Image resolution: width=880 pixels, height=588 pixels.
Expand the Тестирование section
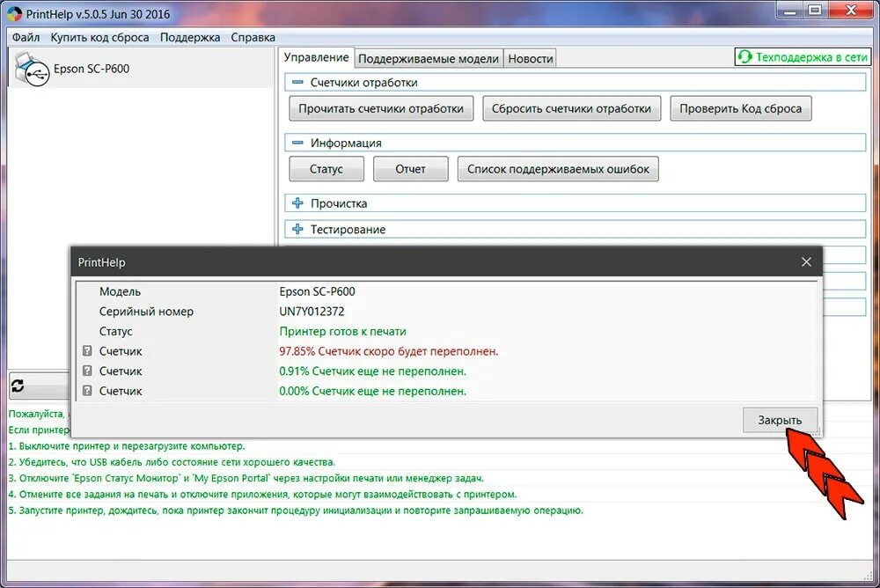pos(297,229)
